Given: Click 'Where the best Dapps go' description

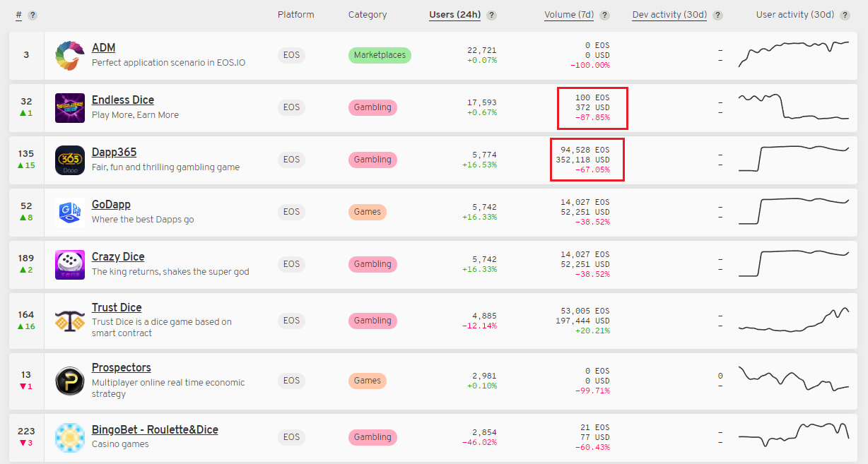Looking at the screenshot, I should [x=143, y=220].
